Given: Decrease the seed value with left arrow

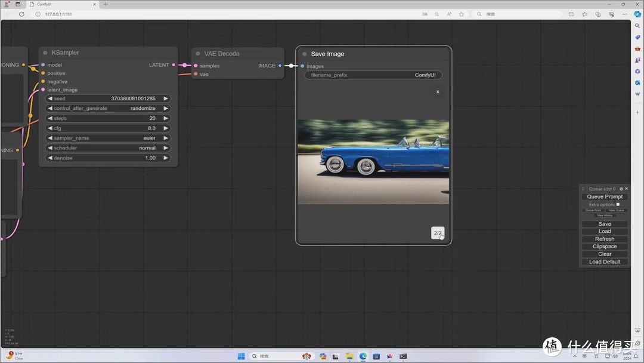Looking at the screenshot, I should [x=50, y=99].
